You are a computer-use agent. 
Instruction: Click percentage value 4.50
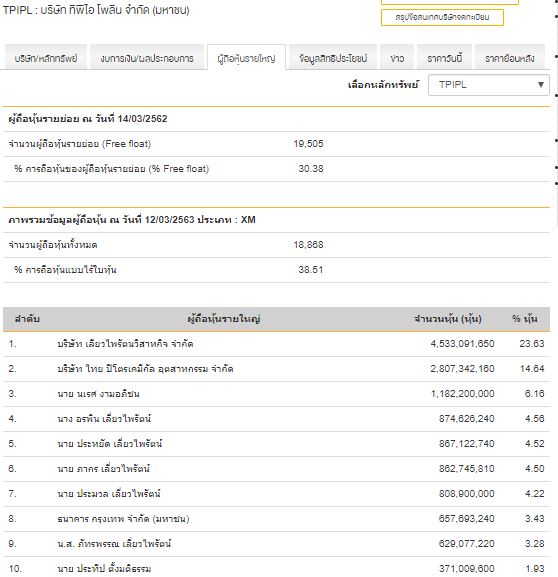coord(534,469)
